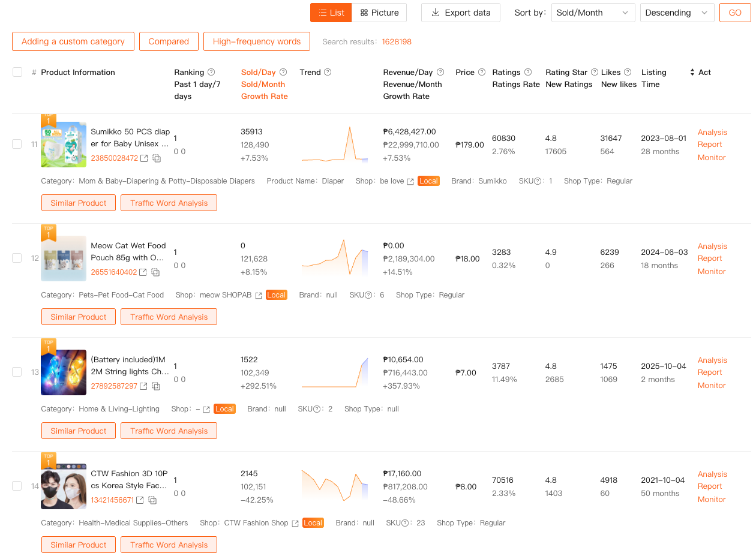The width and height of the screenshot is (756, 559).
Task: Click sort arrows icon beside Act column
Action: (692, 72)
